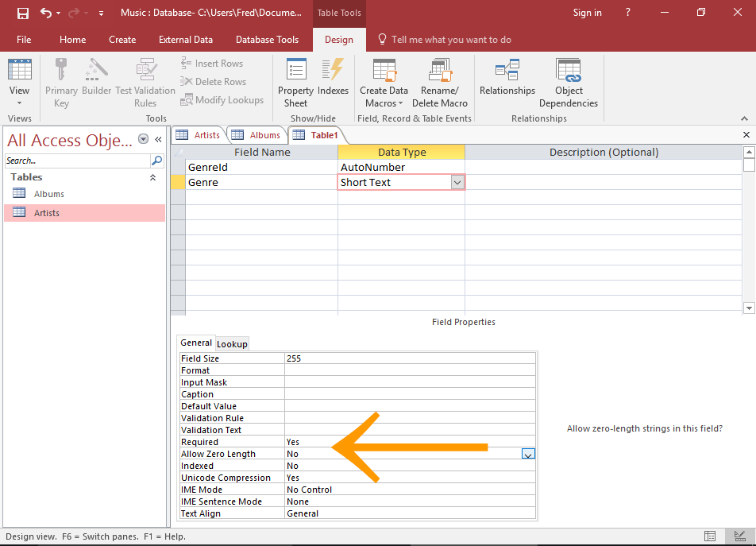Viewport: 756px width, 546px height.
Task: Open the Indexes window
Action: [x=333, y=77]
